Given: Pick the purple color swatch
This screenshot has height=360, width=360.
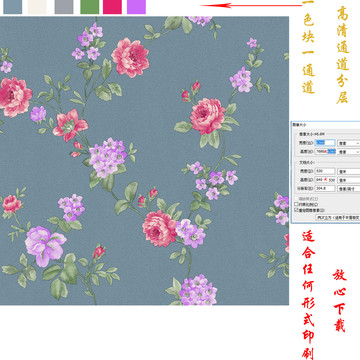Looking at the screenshot, I should (136, 7).
